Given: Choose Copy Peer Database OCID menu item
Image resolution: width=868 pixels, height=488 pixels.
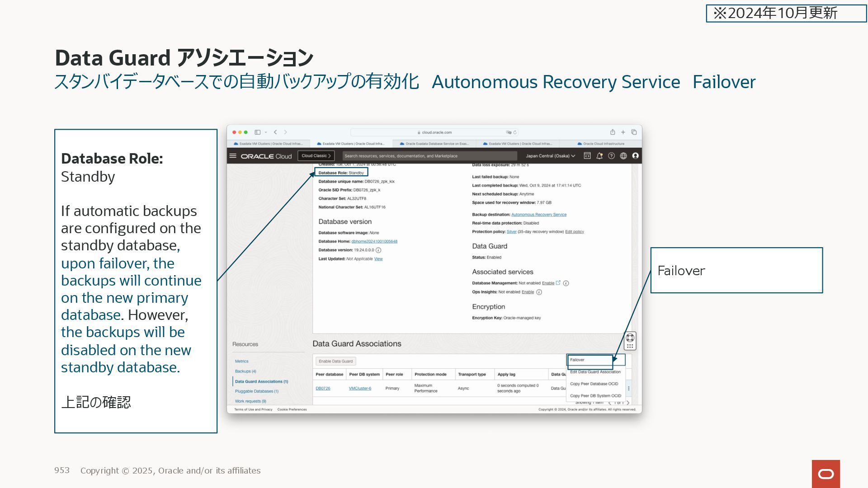Looking at the screenshot, I should [594, 384].
